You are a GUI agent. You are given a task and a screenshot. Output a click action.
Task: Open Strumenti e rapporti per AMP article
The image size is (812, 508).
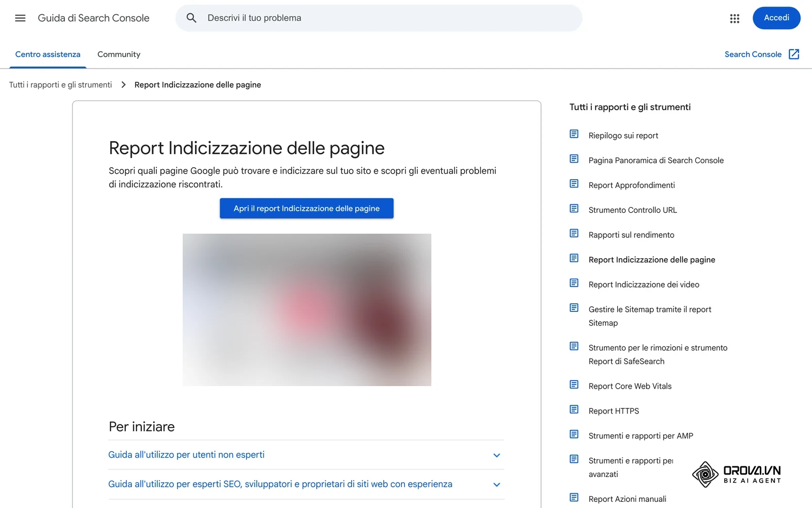click(x=641, y=436)
